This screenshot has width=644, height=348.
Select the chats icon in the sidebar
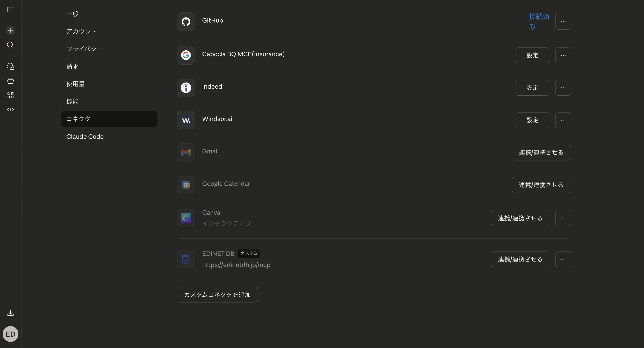(x=10, y=66)
